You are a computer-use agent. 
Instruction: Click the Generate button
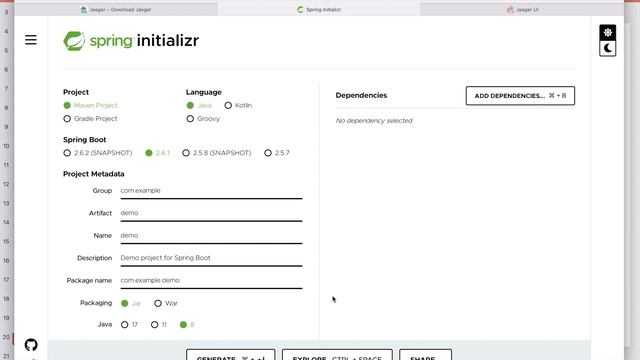(231, 355)
